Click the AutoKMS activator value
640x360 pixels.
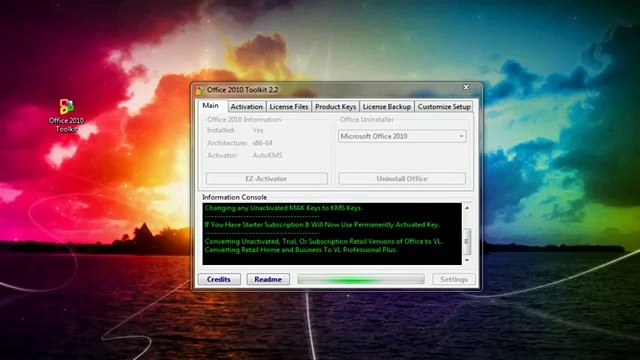coord(267,156)
